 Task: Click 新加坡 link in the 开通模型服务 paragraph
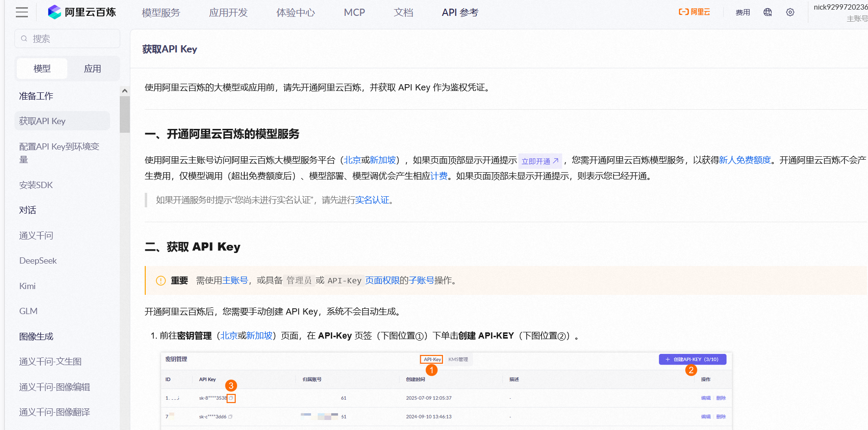(x=383, y=160)
